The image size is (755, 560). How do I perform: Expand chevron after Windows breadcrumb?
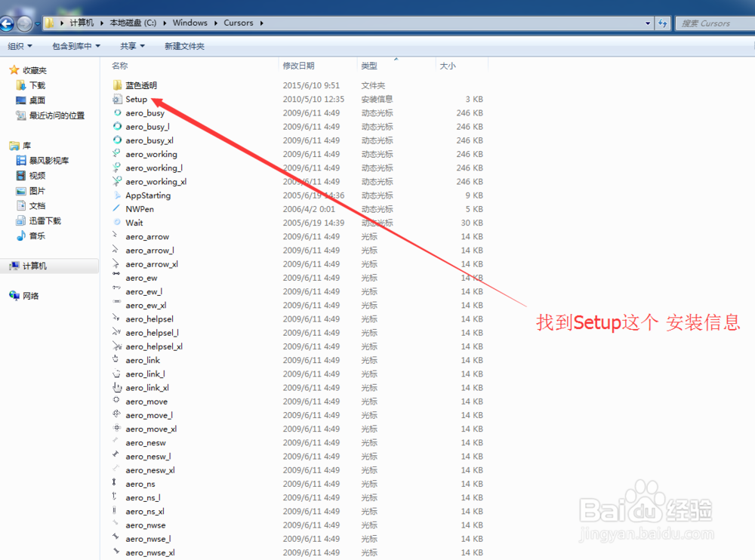click(x=216, y=23)
